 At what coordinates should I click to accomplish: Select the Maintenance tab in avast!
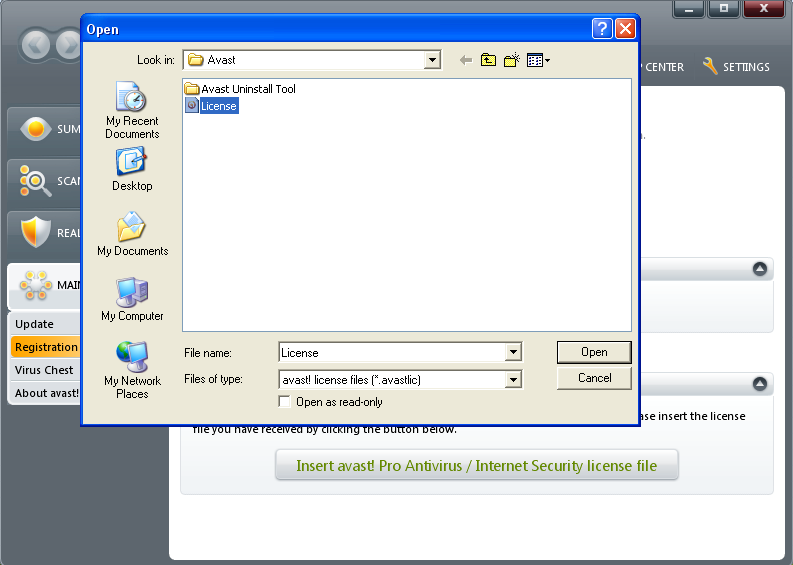pos(44,285)
